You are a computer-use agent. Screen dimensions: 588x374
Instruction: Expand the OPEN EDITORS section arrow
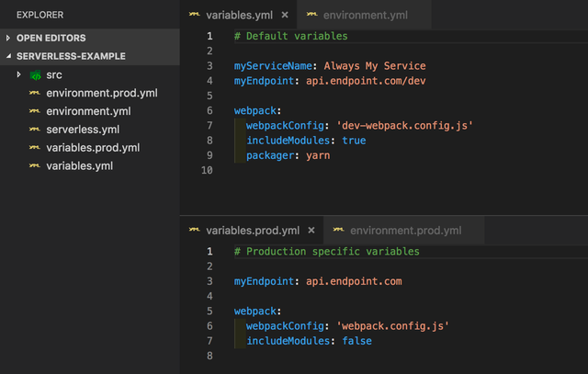(x=8, y=38)
